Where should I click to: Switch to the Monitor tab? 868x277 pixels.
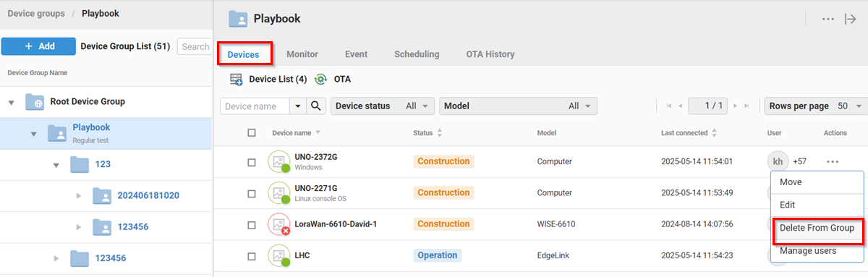pyautogui.click(x=302, y=54)
